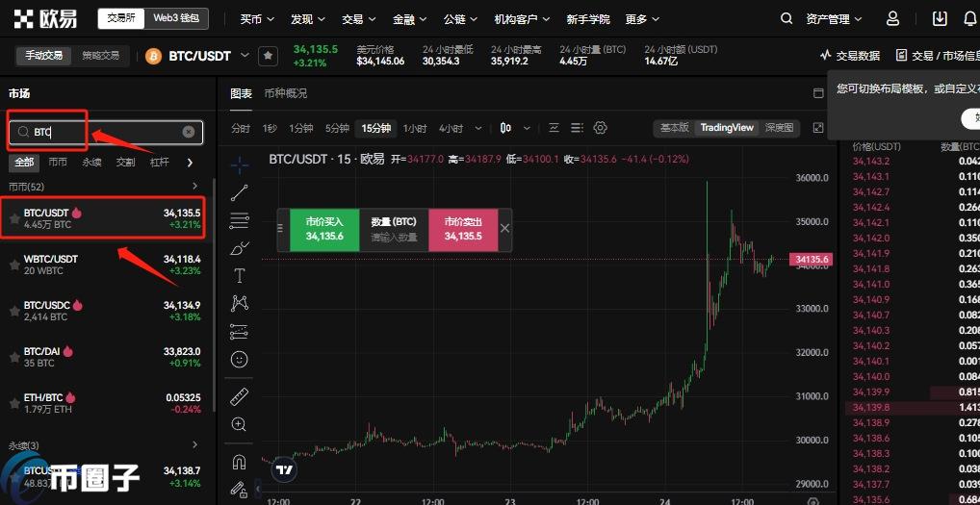Close the quick trade panel
Image resolution: width=980 pixels, height=505 pixels.
click(505, 229)
